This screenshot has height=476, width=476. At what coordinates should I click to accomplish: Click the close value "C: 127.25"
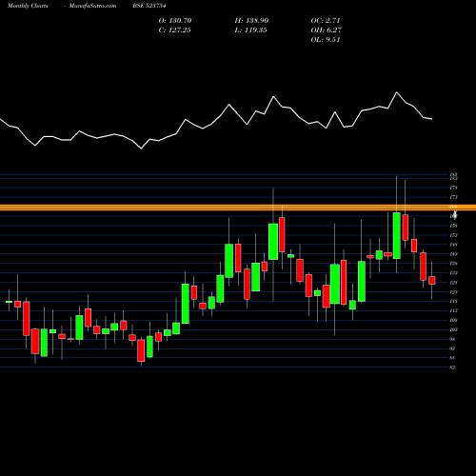(174, 30)
